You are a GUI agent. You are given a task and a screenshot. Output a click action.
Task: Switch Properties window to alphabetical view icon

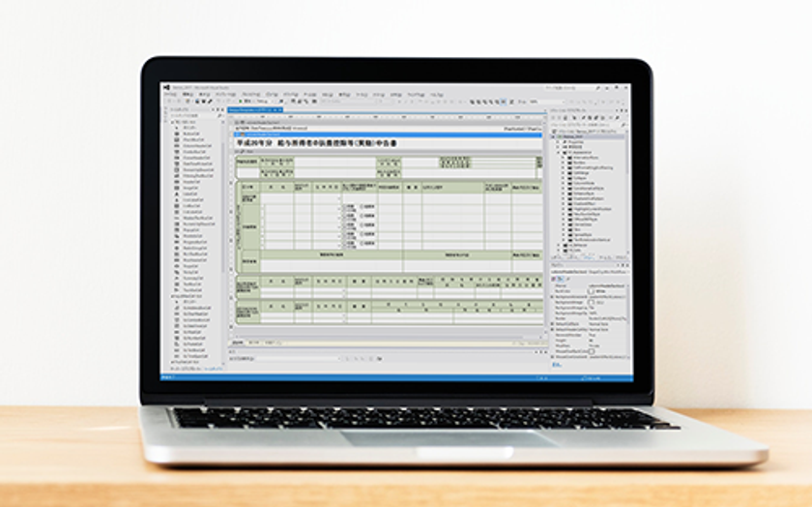[562, 280]
